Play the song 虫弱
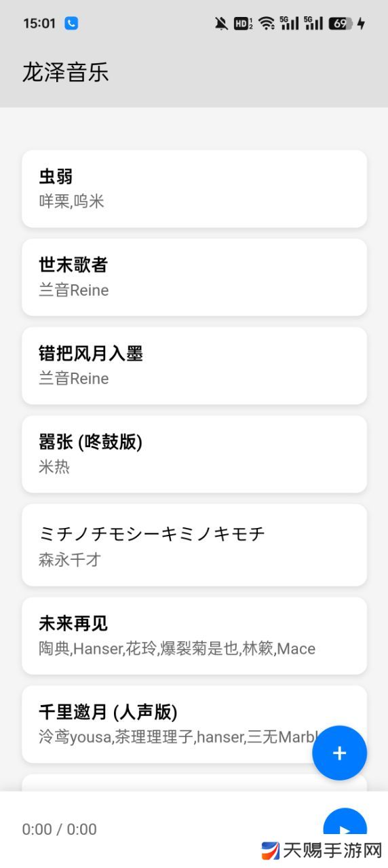The image size is (388, 868). coord(195,189)
